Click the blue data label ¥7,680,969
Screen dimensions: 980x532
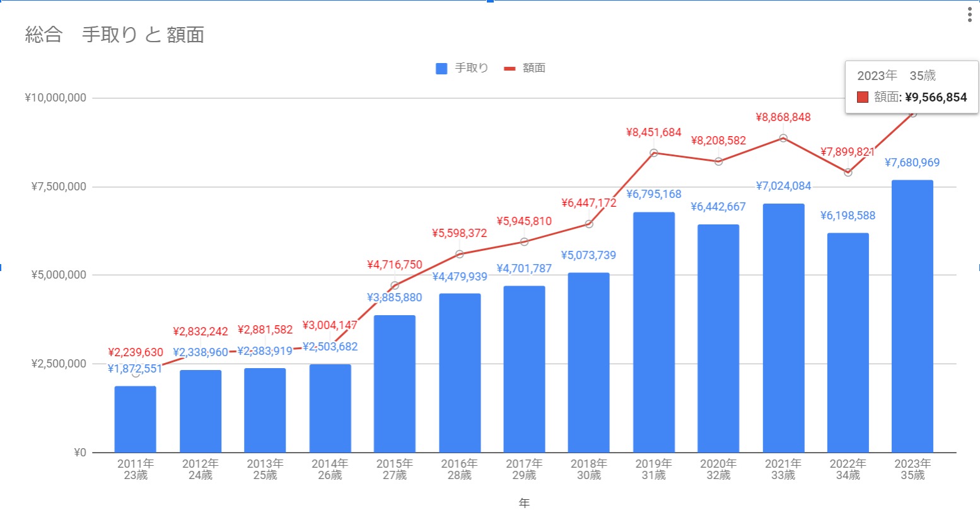pos(913,163)
